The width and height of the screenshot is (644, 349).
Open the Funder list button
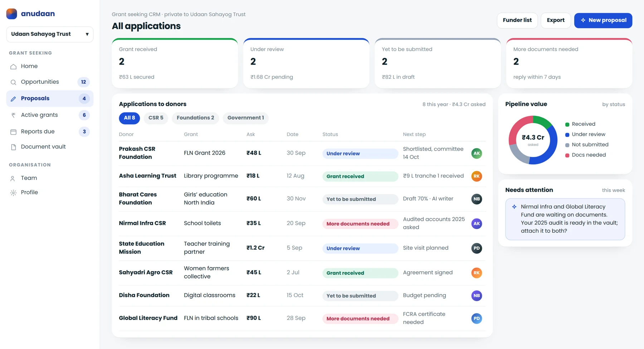pyautogui.click(x=517, y=20)
